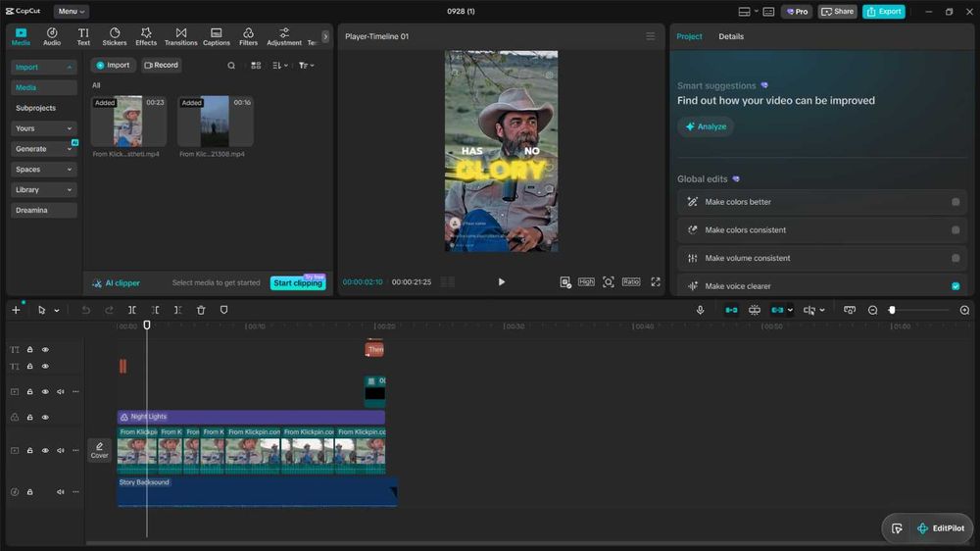Open the player scope zoom-frame icon

(x=609, y=282)
